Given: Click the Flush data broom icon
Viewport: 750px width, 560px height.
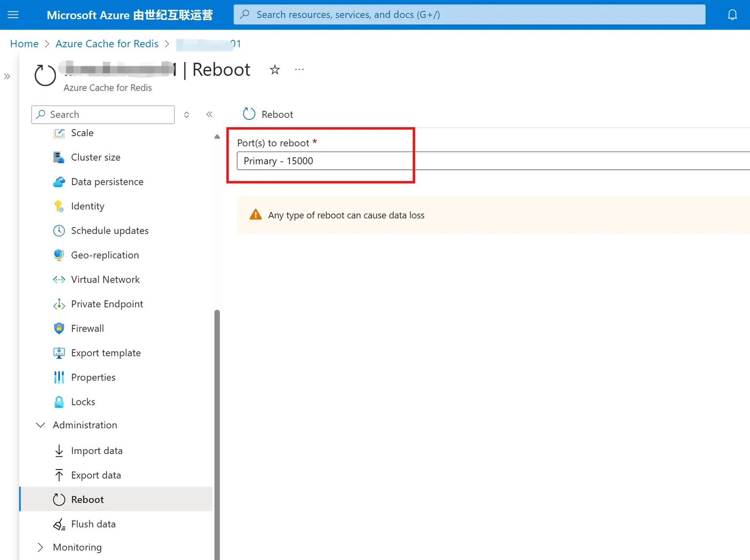Looking at the screenshot, I should pos(59,524).
